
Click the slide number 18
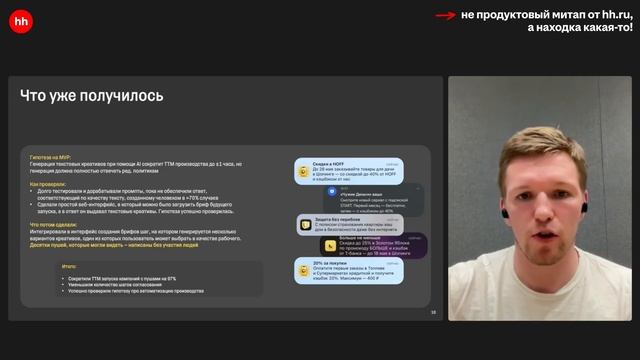pos(433,313)
